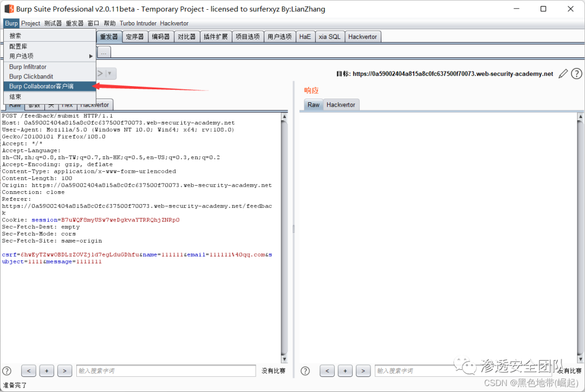This screenshot has width=585, height=392.
Task: Click the 'Sec-Fetch-Mode: cors' header line
Action: pyautogui.click(x=39, y=234)
